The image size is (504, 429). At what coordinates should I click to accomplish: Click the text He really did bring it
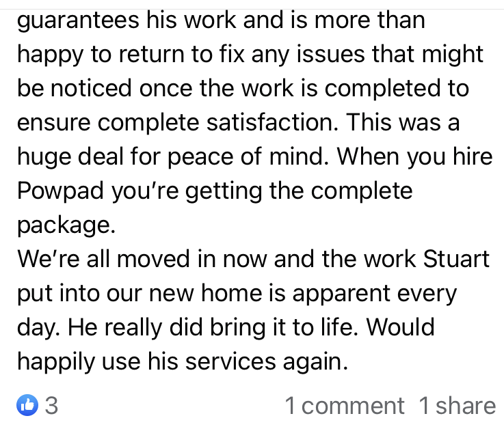click(213, 327)
